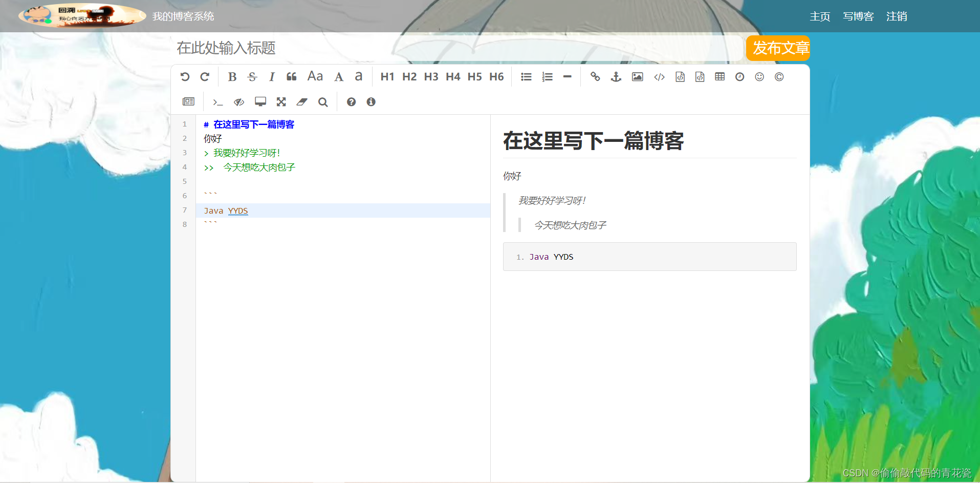Capitalize first letter with Aa icon
980x483 pixels.
point(315,77)
